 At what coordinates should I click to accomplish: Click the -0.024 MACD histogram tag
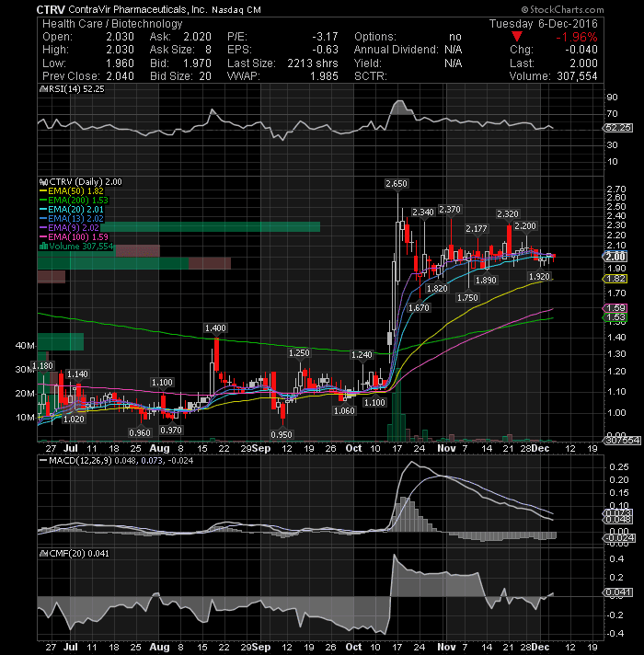click(619, 538)
